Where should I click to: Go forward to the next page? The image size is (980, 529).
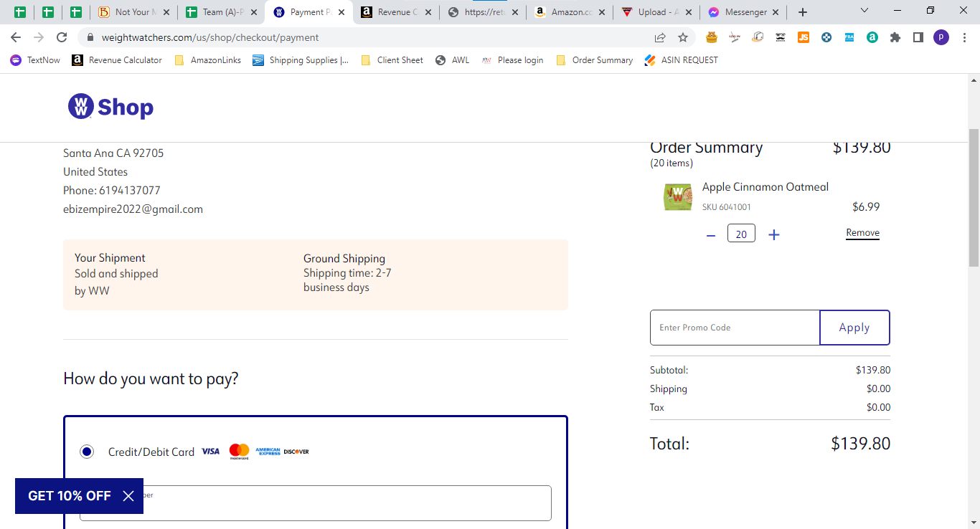(x=39, y=37)
